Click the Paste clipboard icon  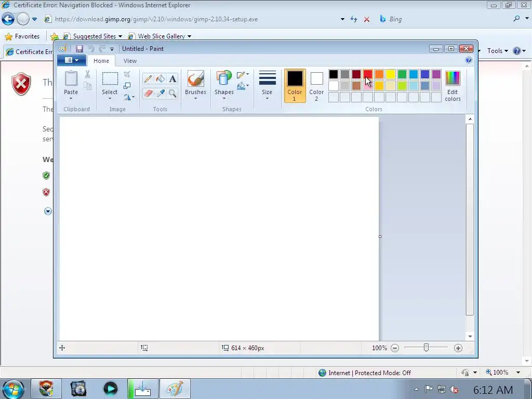point(71,79)
